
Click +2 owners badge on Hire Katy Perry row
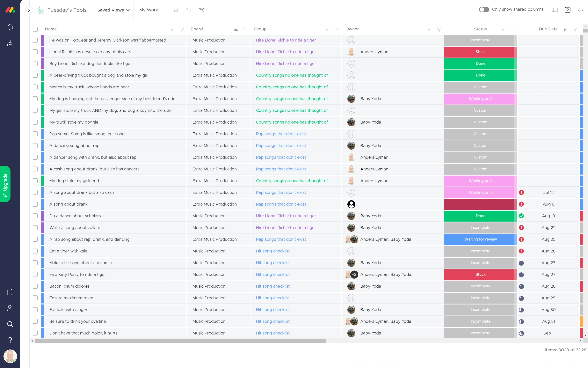pyautogui.click(x=354, y=274)
